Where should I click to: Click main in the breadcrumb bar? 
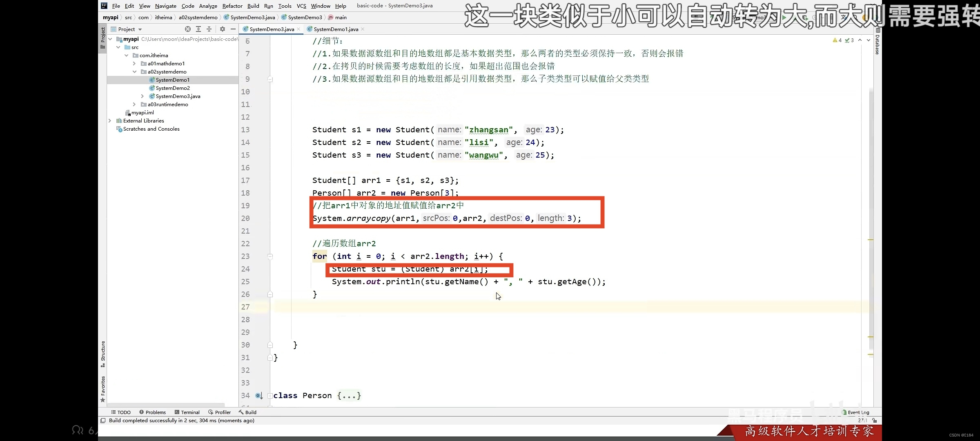coord(340,17)
